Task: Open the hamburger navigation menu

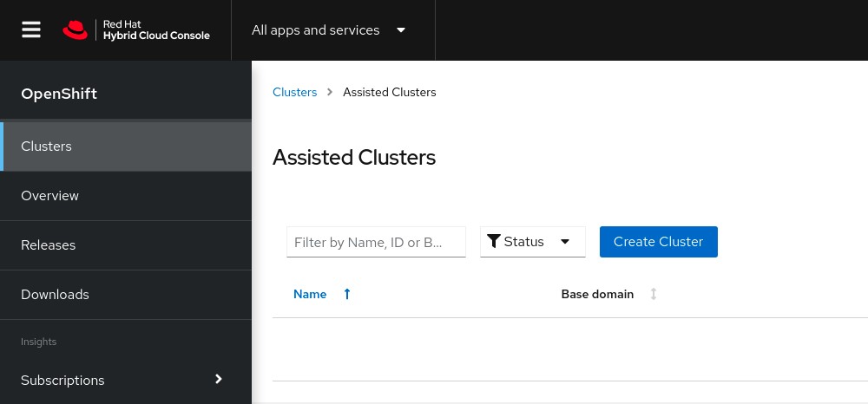Action: click(x=31, y=30)
